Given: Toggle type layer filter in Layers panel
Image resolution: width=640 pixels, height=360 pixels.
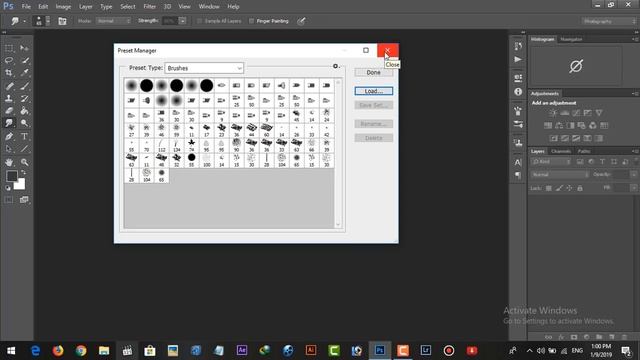Looking at the screenshot, I should [x=602, y=162].
